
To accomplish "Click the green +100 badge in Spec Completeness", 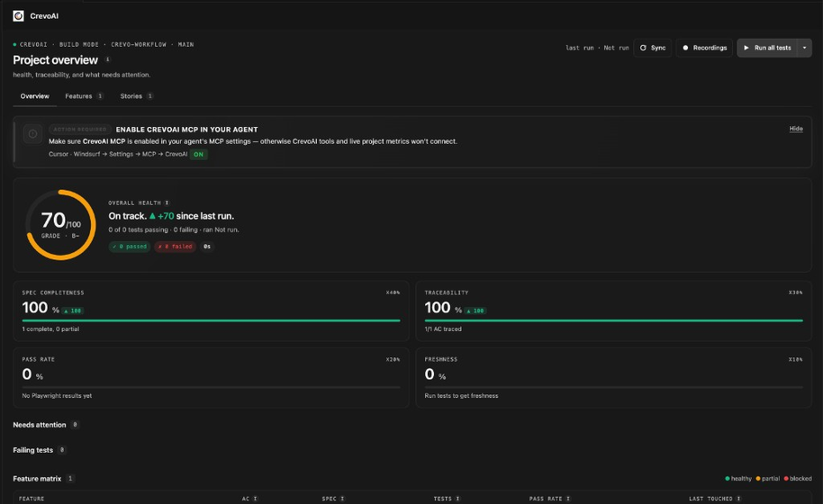I will 73,311.
